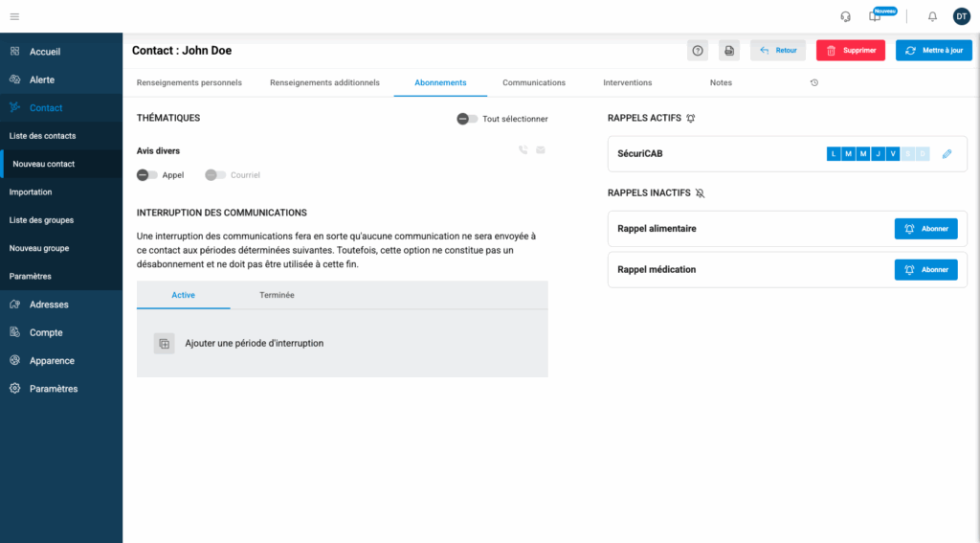980x543 pixels.
Task: Open the hamburger menu at top left
Action: [14, 16]
